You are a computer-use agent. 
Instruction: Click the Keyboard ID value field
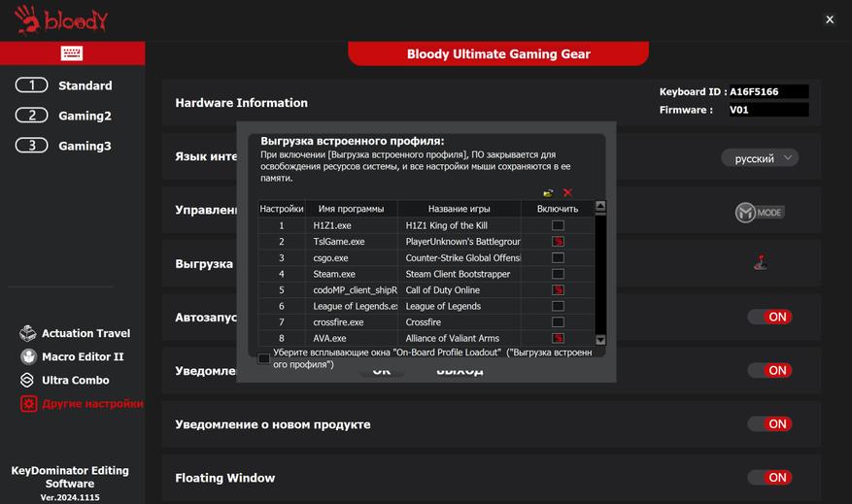click(x=768, y=91)
